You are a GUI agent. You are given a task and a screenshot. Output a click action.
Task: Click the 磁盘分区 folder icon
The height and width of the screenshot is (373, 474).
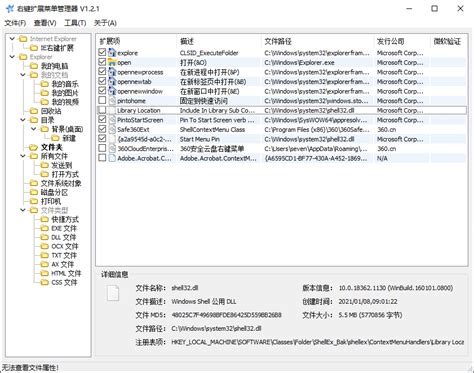34,192
